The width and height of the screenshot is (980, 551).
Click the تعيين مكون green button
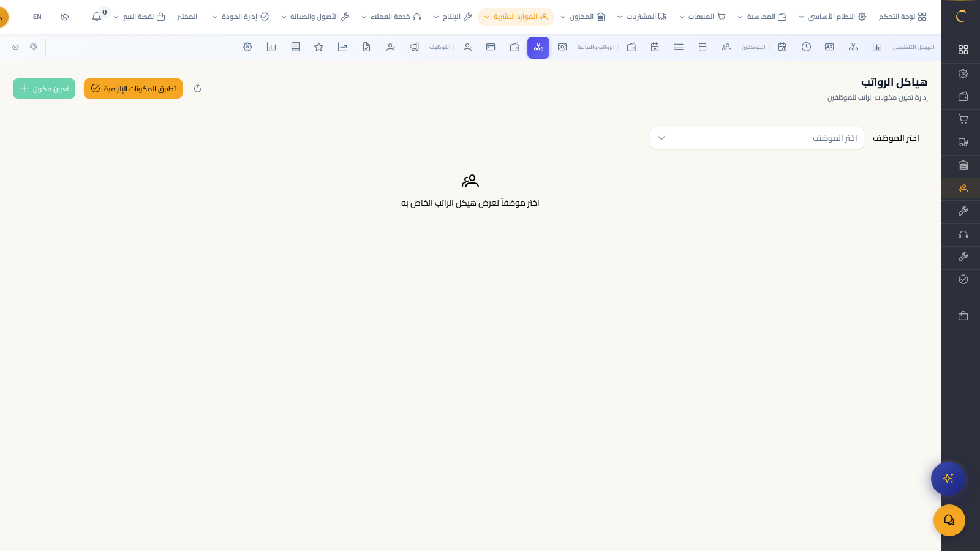click(44, 89)
